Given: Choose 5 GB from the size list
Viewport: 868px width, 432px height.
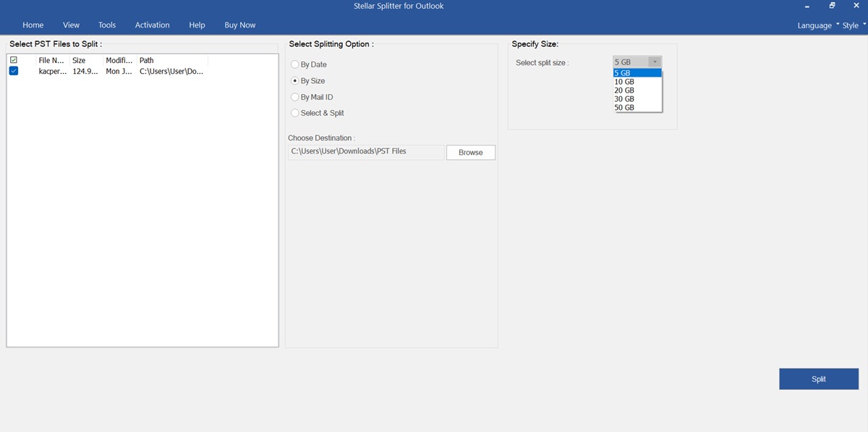Looking at the screenshot, I should click(x=637, y=73).
